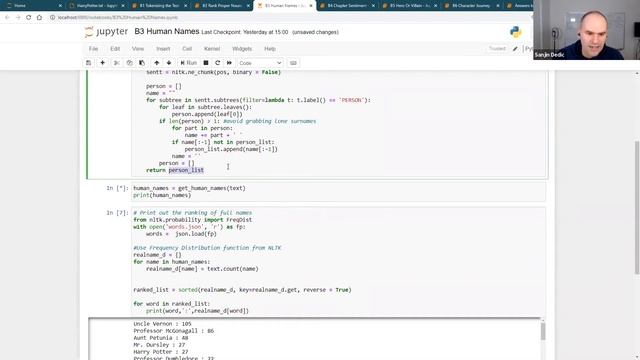Restart kernel and run all cells icon
Image resolution: width=640 pixels, height=360 pixels.
coord(229,63)
